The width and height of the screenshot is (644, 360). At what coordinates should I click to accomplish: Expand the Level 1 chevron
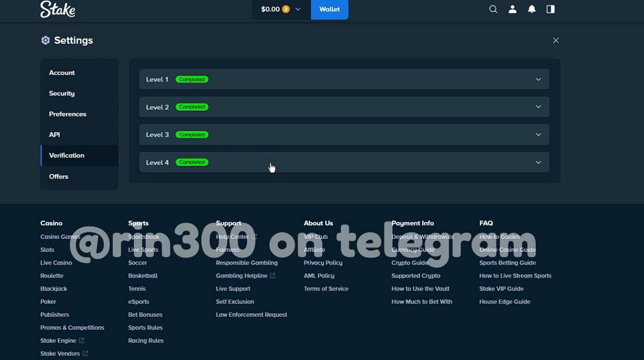click(538, 79)
